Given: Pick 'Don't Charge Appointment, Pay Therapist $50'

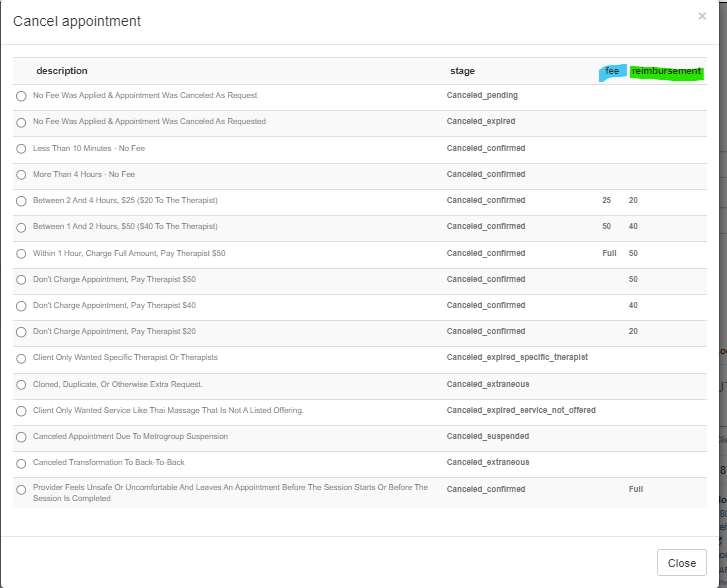Looking at the screenshot, I should (x=21, y=280).
